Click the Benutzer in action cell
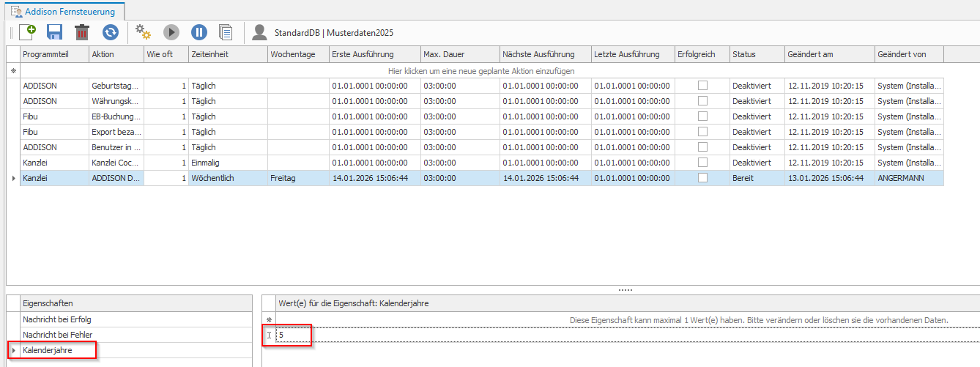 [116, 147]
